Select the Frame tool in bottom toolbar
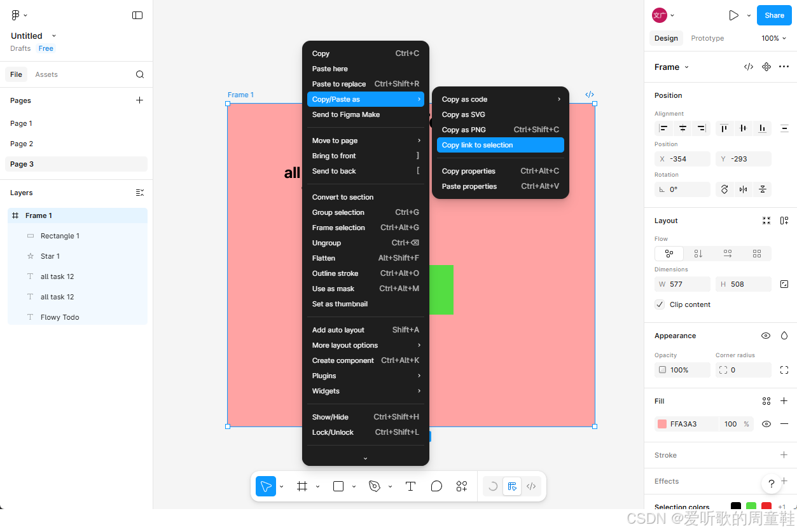 [302, 486]
